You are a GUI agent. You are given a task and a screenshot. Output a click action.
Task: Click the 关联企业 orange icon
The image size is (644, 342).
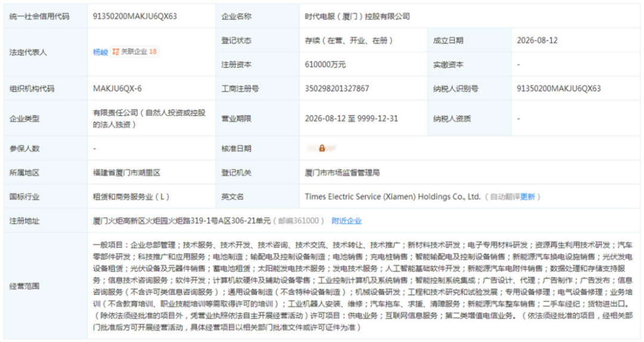116,52
